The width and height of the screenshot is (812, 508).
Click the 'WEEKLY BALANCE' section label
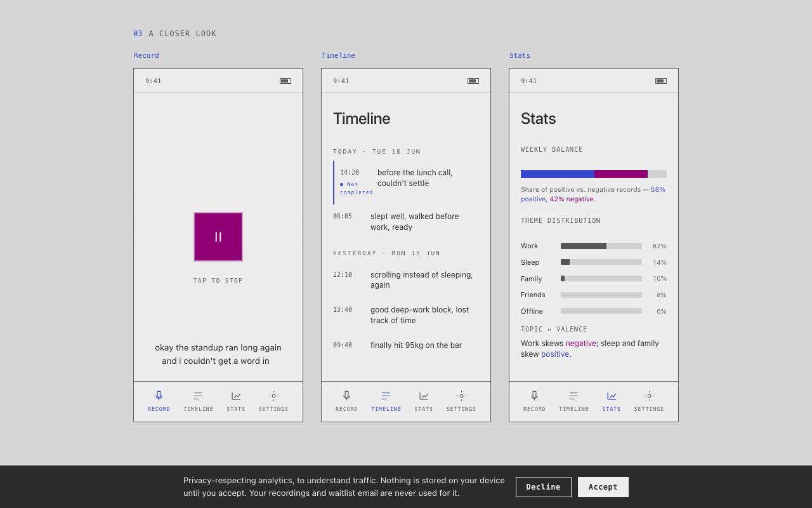(552, 150)
